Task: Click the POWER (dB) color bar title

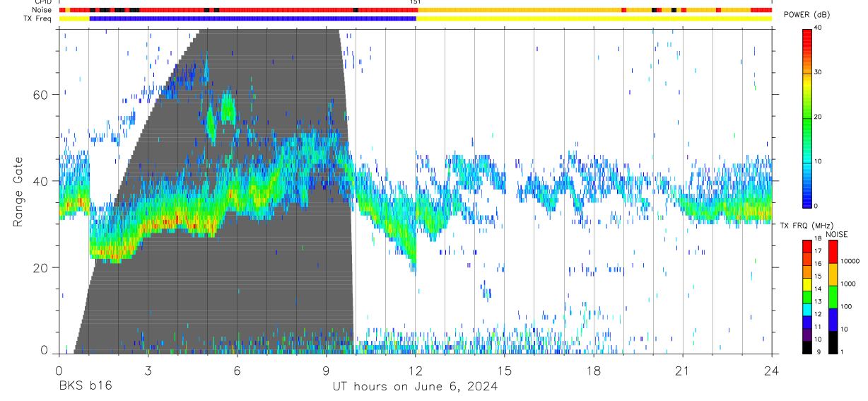Action: point(807,16)
